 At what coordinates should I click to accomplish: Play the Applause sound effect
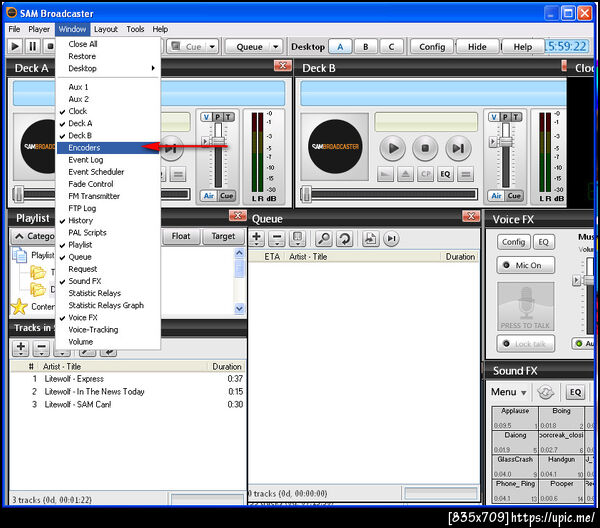click(515, 418)
